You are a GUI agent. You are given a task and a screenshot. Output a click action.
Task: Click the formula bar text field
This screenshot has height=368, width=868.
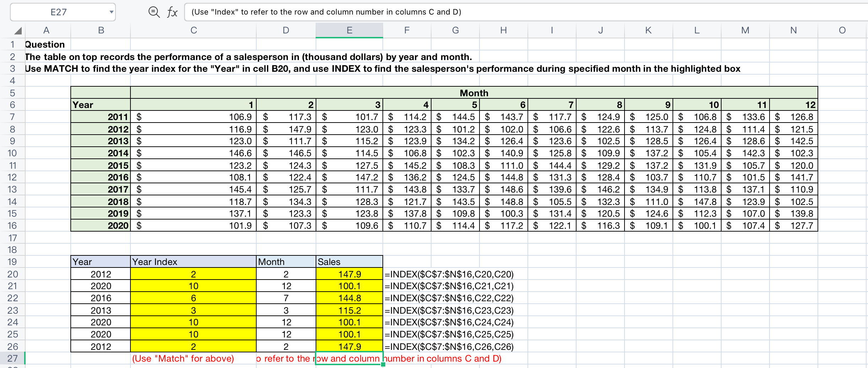526,12
